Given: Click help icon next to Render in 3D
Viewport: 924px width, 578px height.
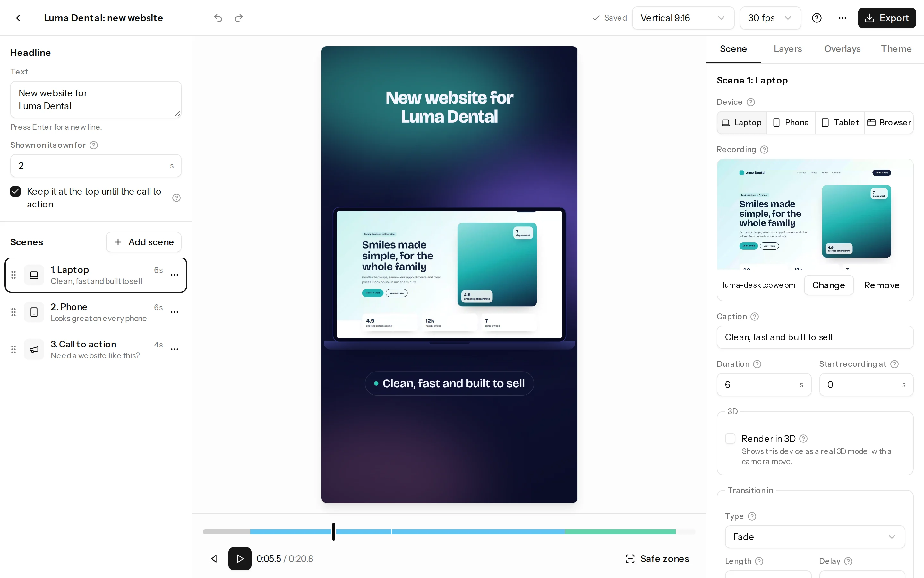Looking at the screenshot, I should [803, 438].
